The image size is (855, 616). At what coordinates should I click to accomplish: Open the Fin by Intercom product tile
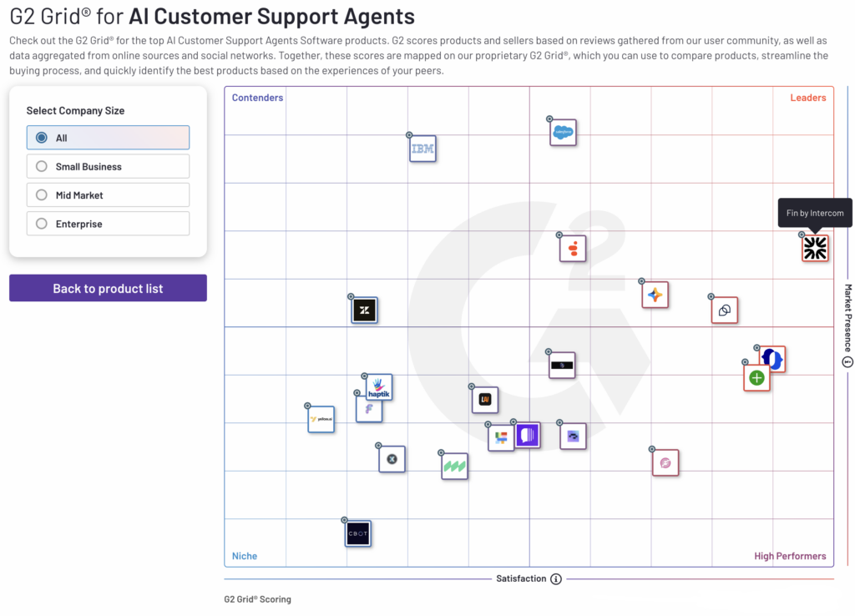pyautogui.click(x=815, y=249)
